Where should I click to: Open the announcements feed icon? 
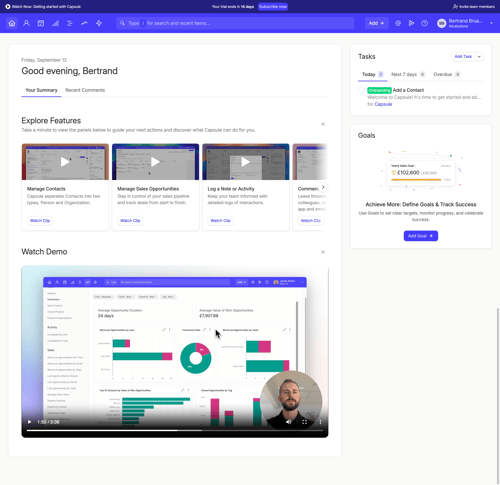(411, 23)
